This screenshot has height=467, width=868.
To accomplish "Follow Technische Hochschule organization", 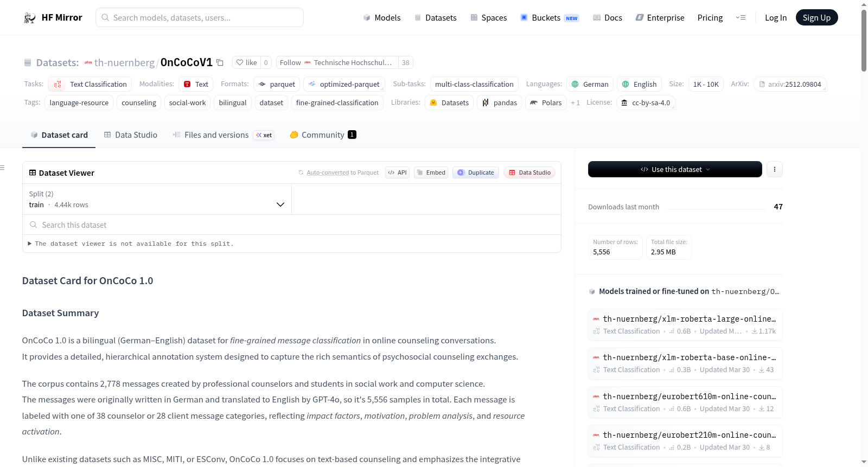I will 337,62.
